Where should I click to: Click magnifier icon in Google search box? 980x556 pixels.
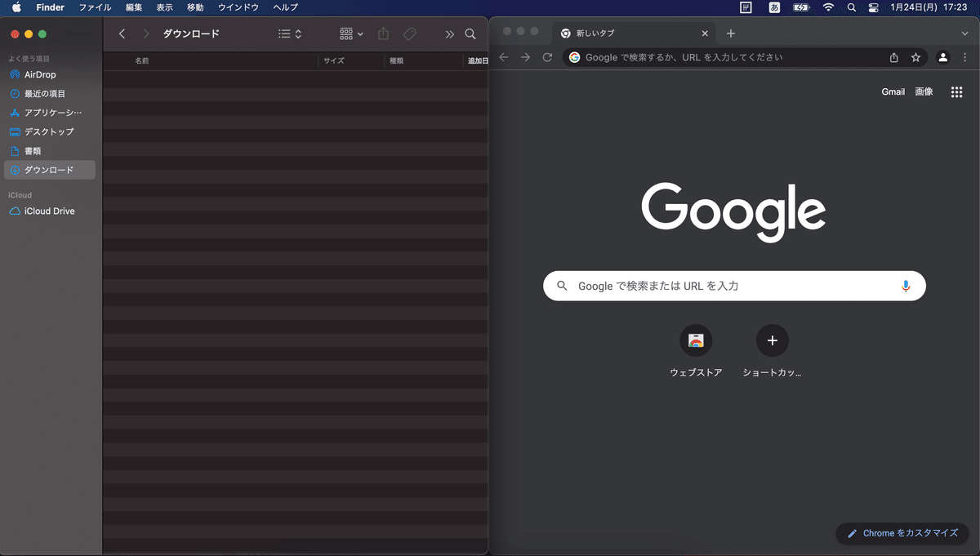[562, 286]
